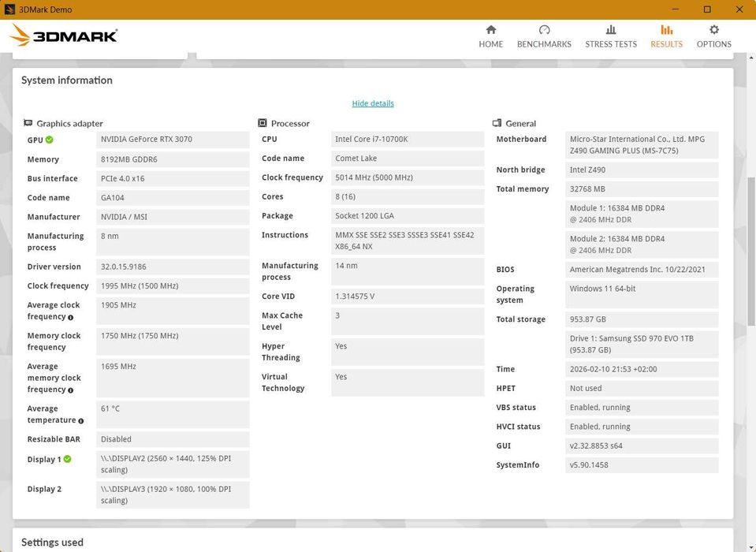Click the scrollbar down arrow
Image resolution: width=756 pixels, height=552 pixels.
751,547
